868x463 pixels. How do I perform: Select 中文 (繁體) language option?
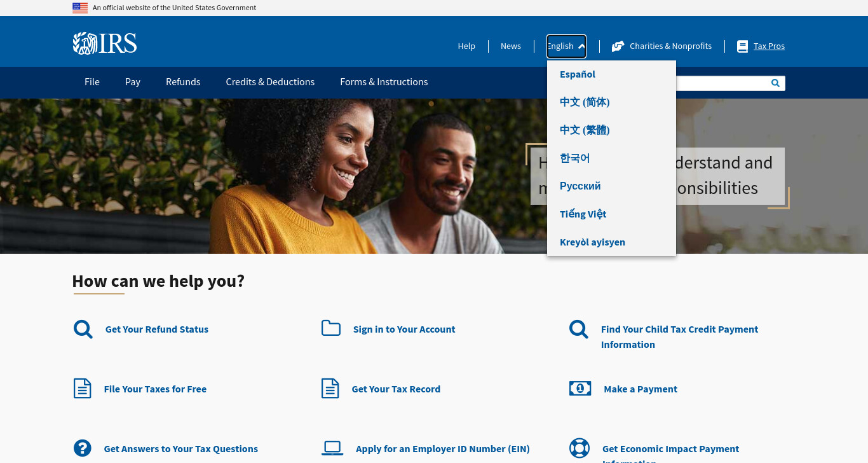pyautogui.click(x=585, y=130)
